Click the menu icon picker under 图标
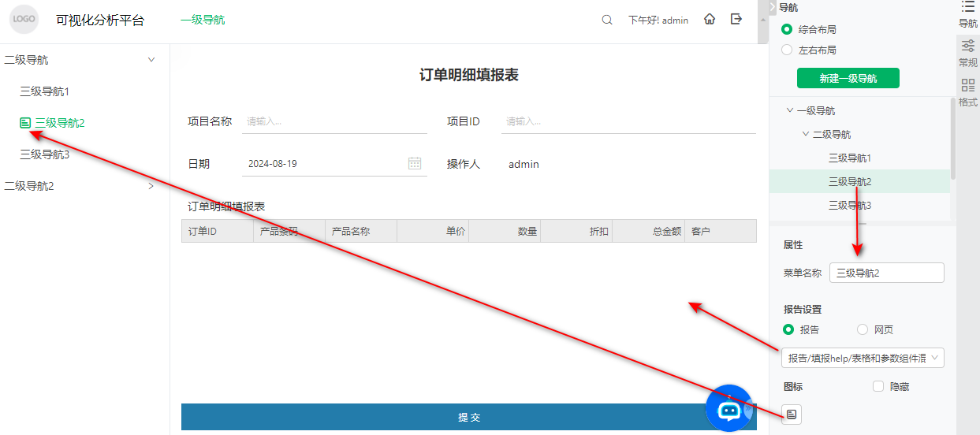Screen dimensions: 980x435 click(792, 414)
